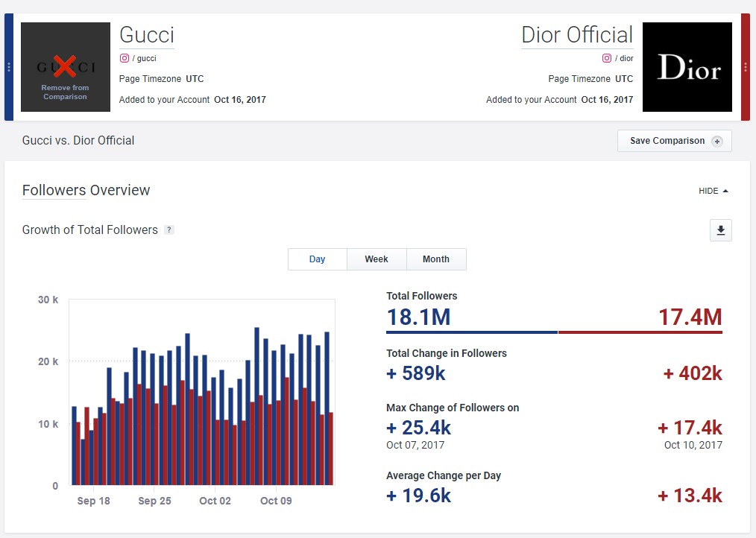
Task: Click the help question mark by Growth of Total Followers
Action: click(169, 230)
